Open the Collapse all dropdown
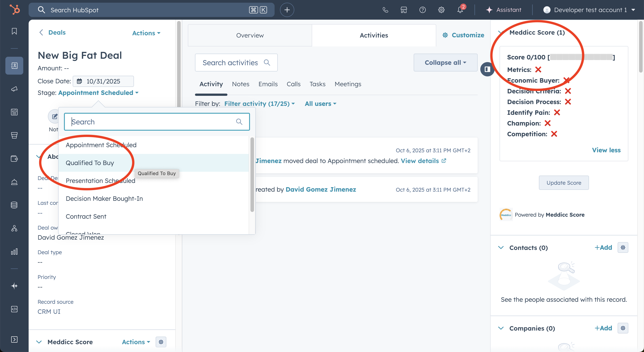 click(x=445, y=62)
